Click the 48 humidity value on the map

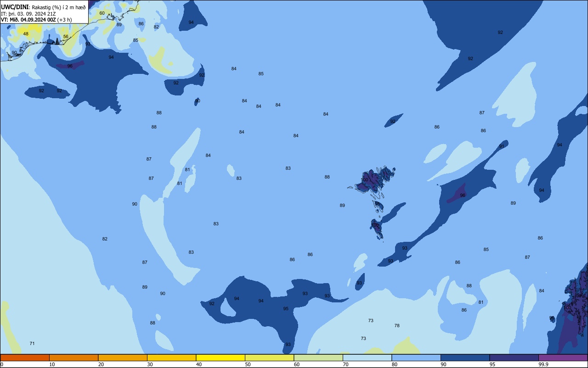(x=26, y=34)
